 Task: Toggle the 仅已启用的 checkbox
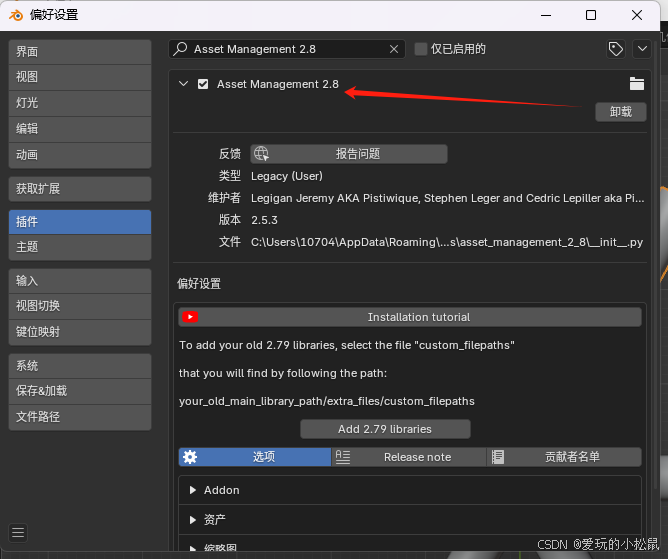tap(421, 49)
